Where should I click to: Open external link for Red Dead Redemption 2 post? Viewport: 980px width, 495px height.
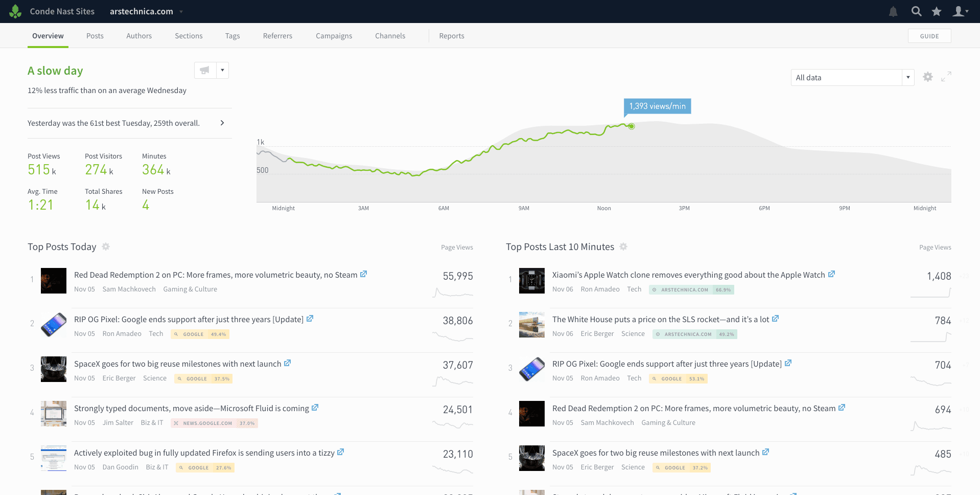363,274
